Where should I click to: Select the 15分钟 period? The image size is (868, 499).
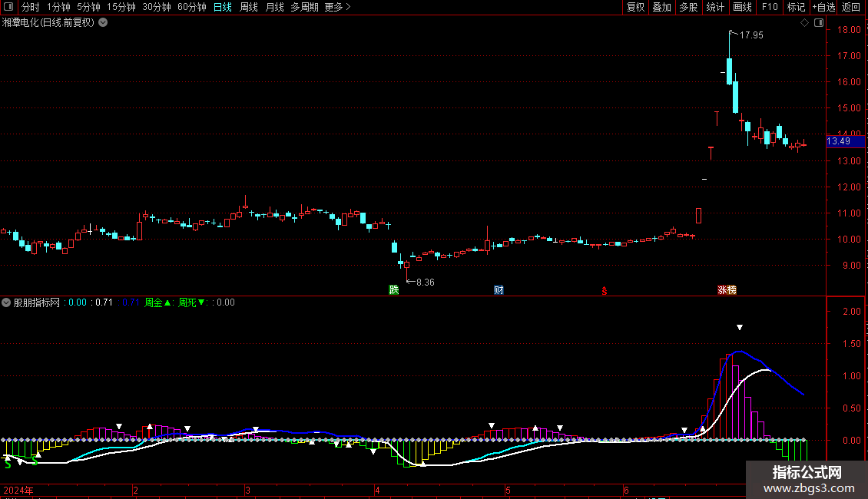tap(121, 7)
